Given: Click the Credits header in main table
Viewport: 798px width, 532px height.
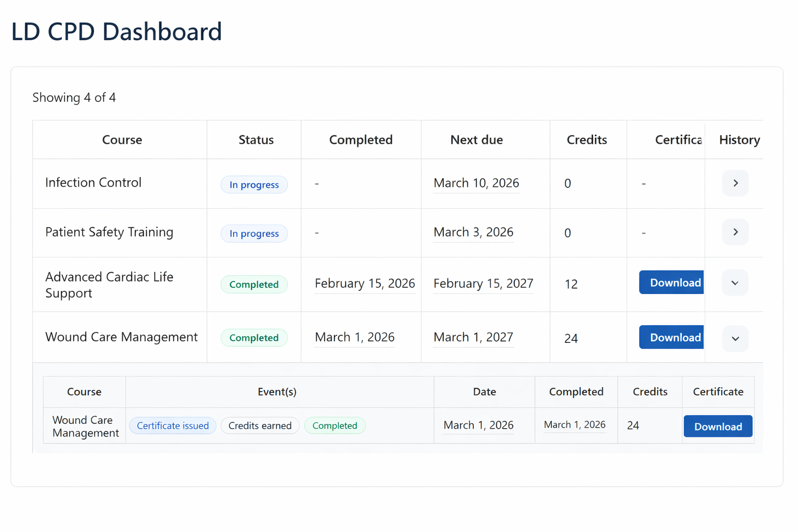Looking at the screenshot, I should click(587, 140).
